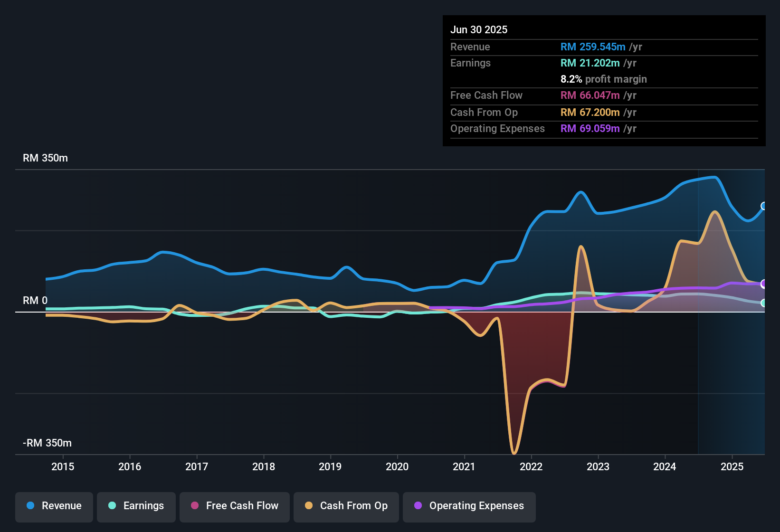The image size is (780, 532).
Task: Click the Operating Expenses legend button
Action: (x=469, y=506)
